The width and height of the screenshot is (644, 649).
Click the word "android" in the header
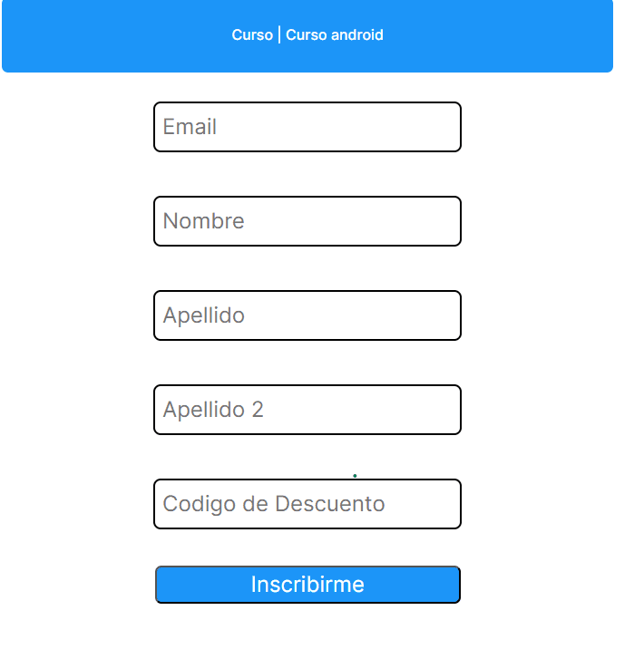pos(356,35)
